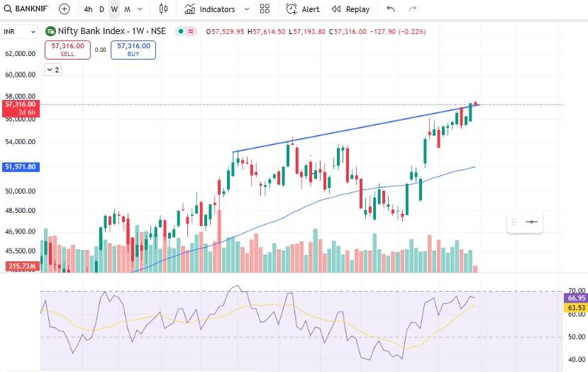The image size is (588, 372).
Task: Collapse the indicator legend showing 2
Action: pos(53,70)
